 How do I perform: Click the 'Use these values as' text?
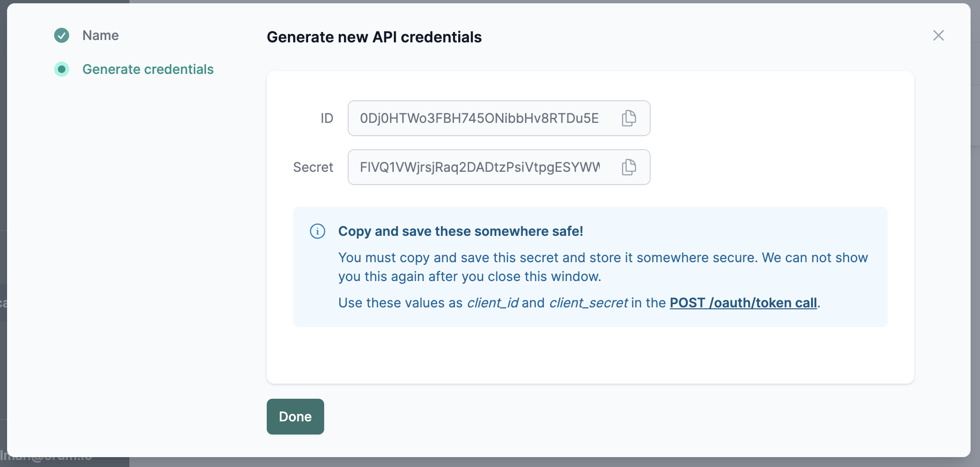click(x=400, y=303)
